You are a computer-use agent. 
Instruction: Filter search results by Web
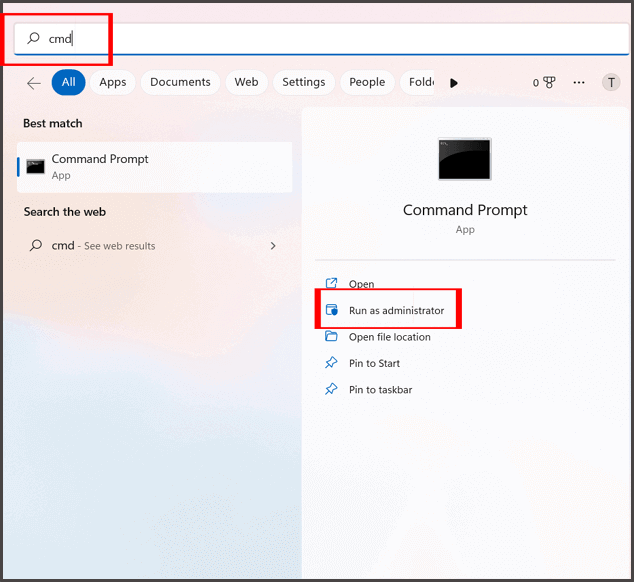(x=246, y=83)
